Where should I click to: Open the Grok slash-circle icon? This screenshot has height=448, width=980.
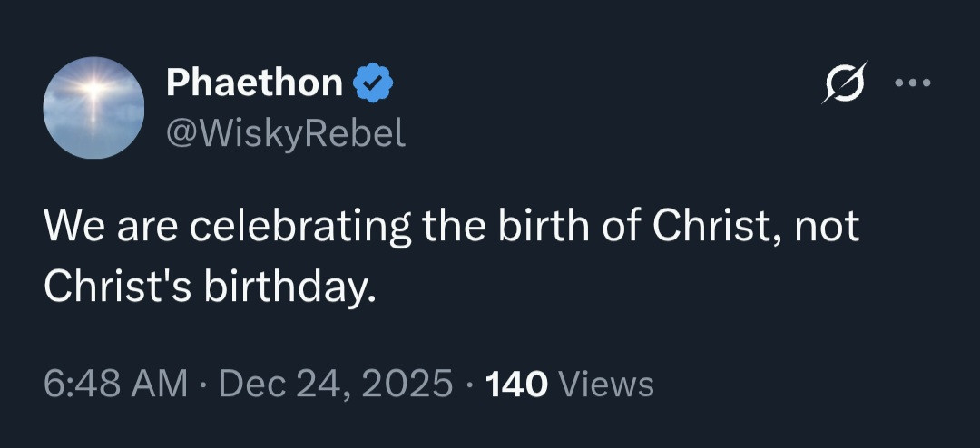coord(844,83)
